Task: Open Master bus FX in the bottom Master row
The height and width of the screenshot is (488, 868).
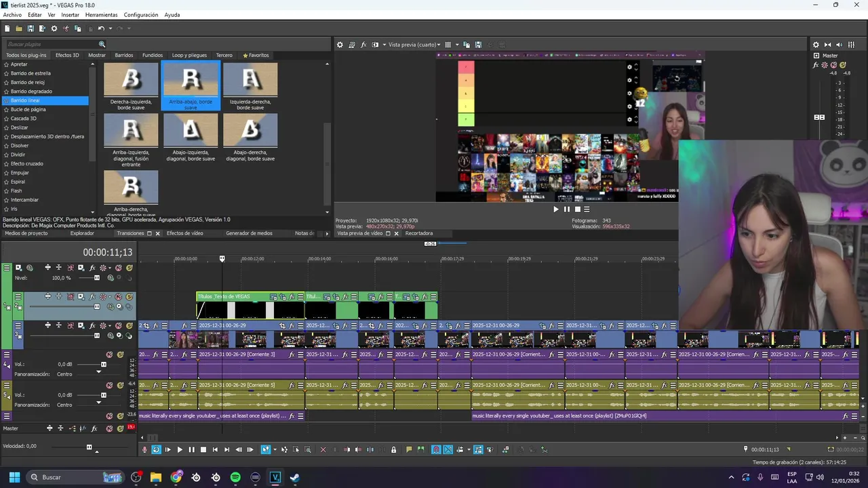Action: pos(94,428)
